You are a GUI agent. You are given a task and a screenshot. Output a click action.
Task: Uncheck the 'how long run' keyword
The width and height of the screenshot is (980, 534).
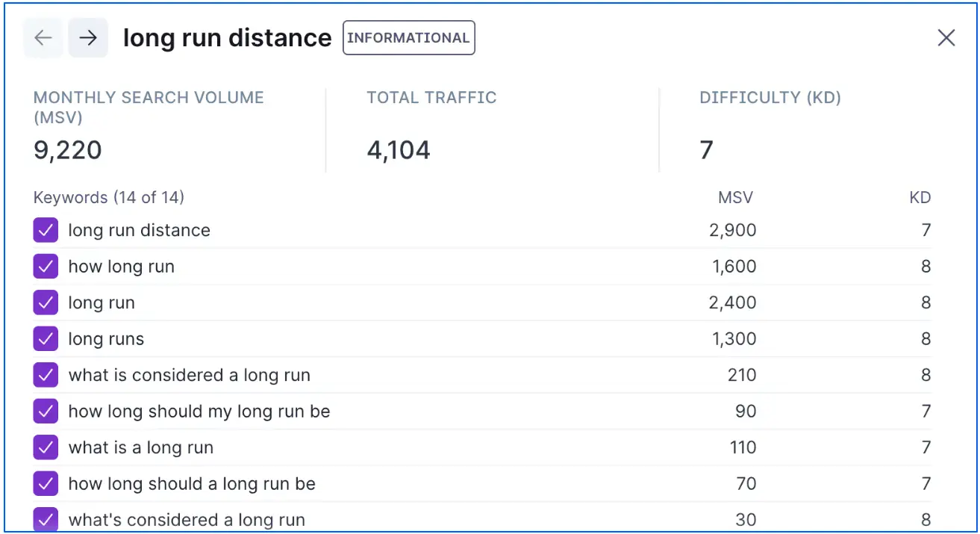(46, 267)
